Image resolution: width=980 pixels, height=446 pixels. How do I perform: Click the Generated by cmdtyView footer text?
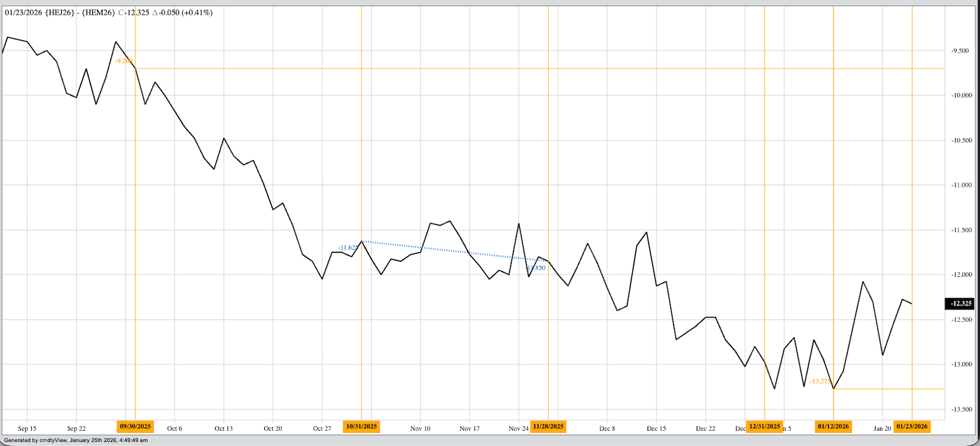click(75, 440)
